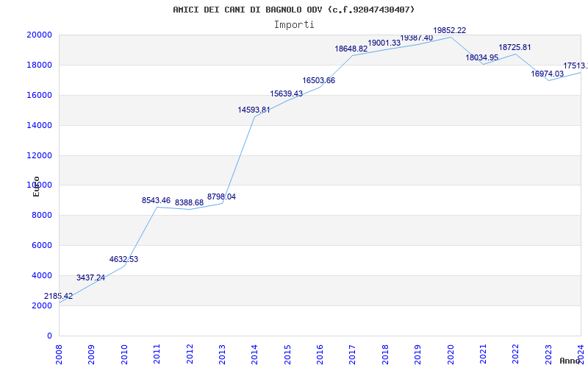Click y-axis value 6000
Viewport: 588px width, 368px height.
[41, 245]
